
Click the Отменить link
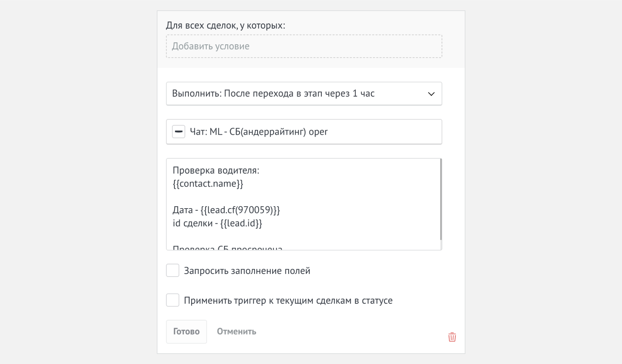tap(236, 332)
